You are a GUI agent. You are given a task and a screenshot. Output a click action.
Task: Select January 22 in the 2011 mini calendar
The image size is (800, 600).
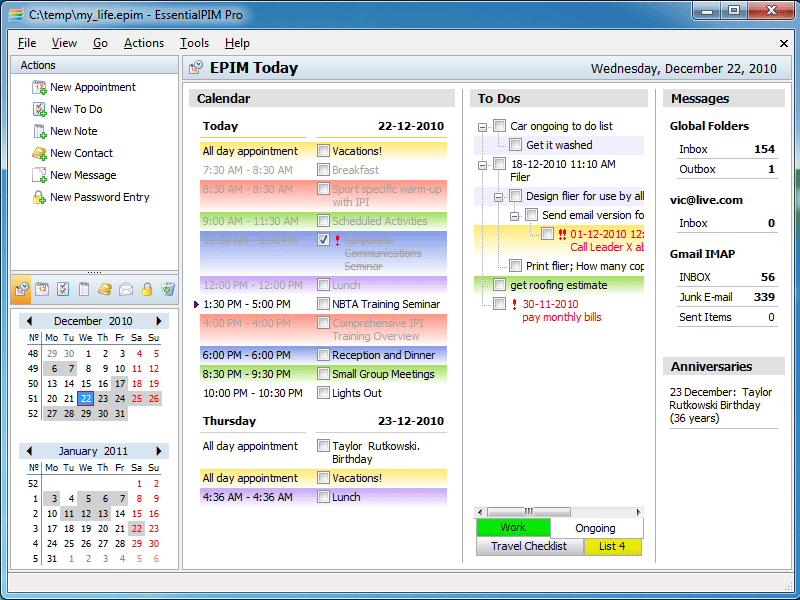(137, 529)
